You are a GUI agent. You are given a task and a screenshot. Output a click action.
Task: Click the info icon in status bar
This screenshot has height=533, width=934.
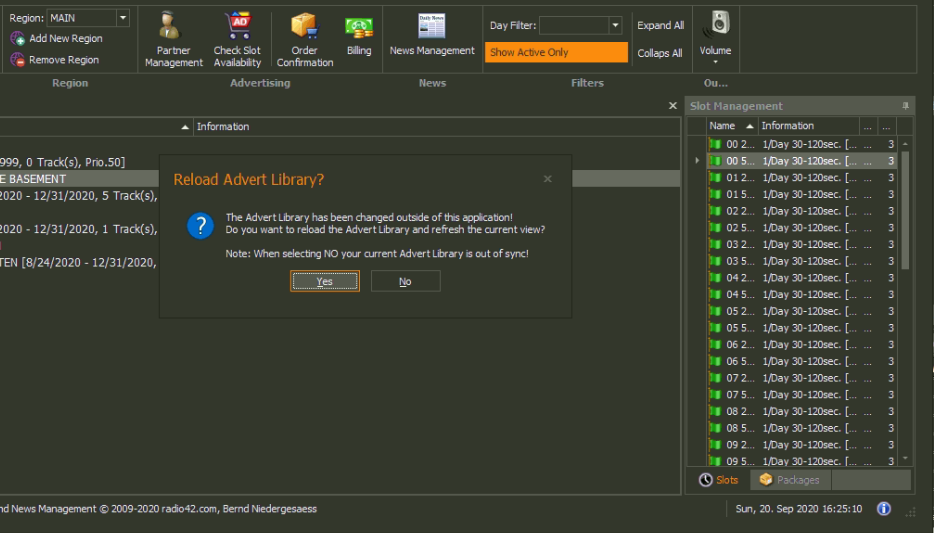[883, 509]
